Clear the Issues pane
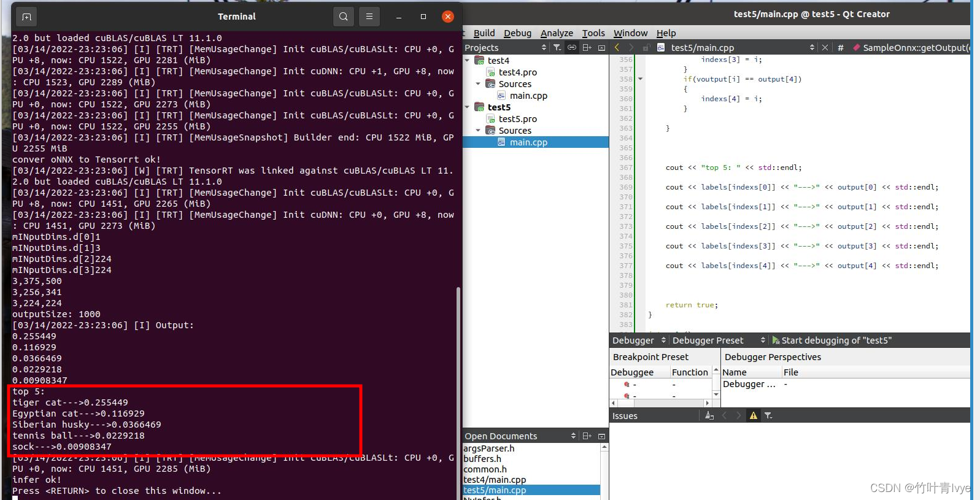This screenshot has width=980, height=500. [709, 415]
